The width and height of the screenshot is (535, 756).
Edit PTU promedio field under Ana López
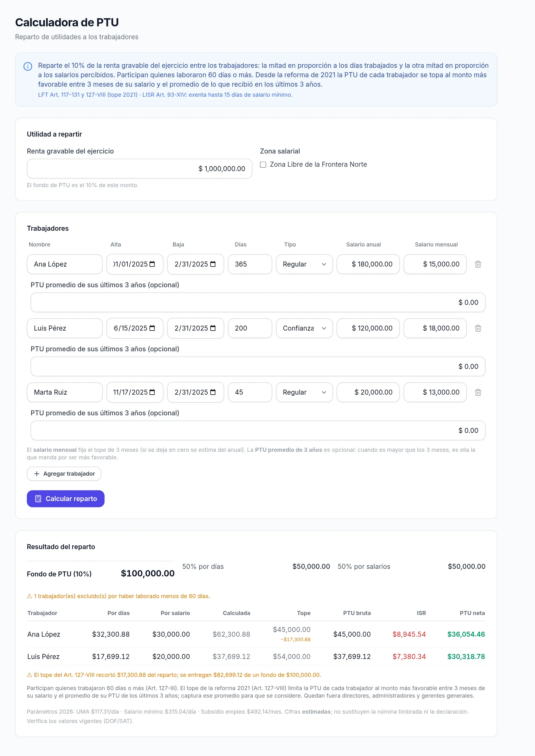(258, 302)
